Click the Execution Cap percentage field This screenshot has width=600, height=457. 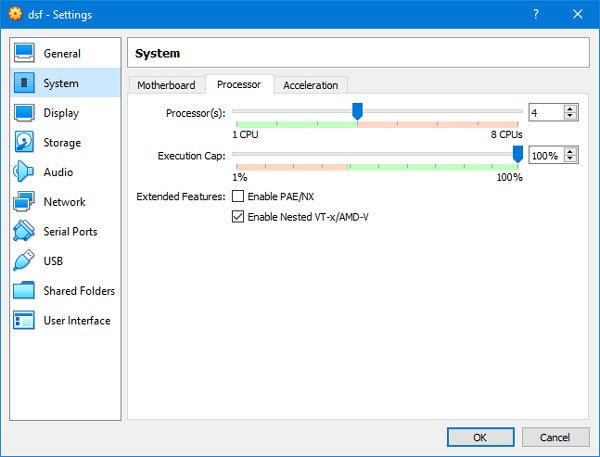coord(545,155)
